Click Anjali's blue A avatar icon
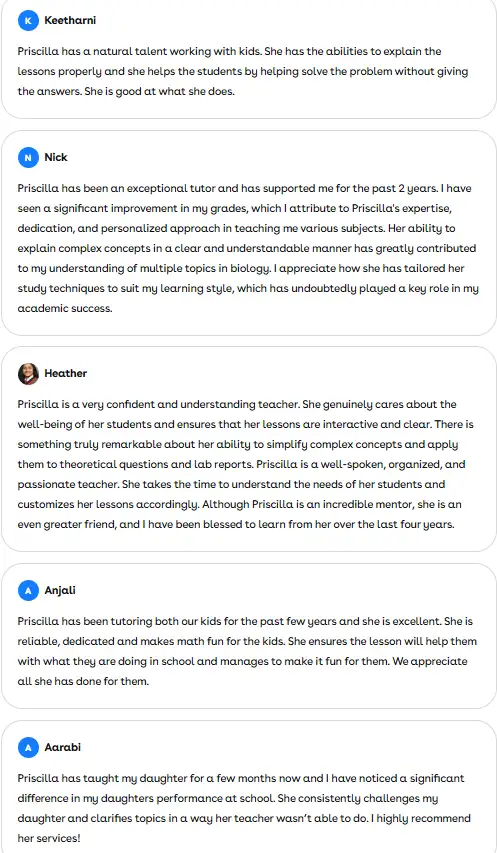 (x=28, y=590)
